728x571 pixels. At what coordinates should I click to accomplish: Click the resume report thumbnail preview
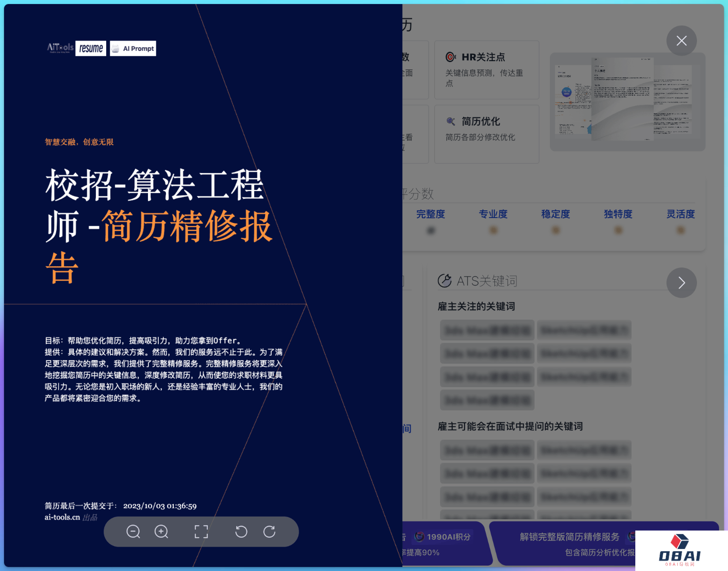[627, 102]
